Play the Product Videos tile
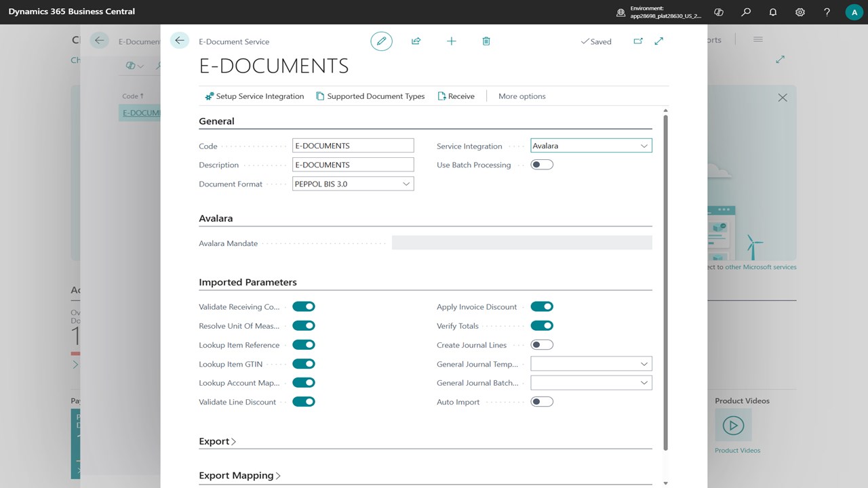Viewport: 868px width, 488px height. (x=733, y=426)
